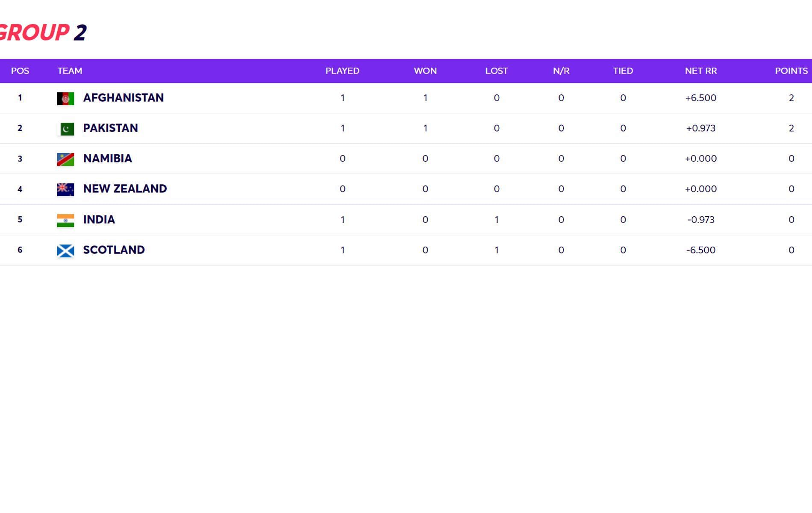Click the WON column header

[x=425, y=71]
